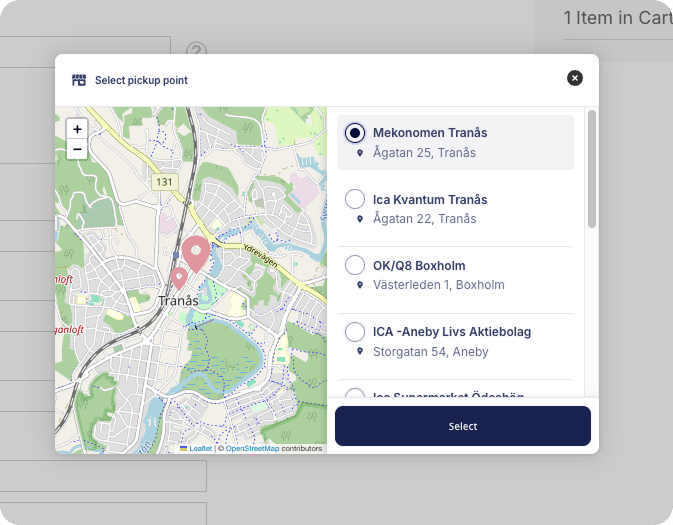Click the Ågatan 22, Tranås address
Screen dimensions: 673x525
[x=424, y=219]
